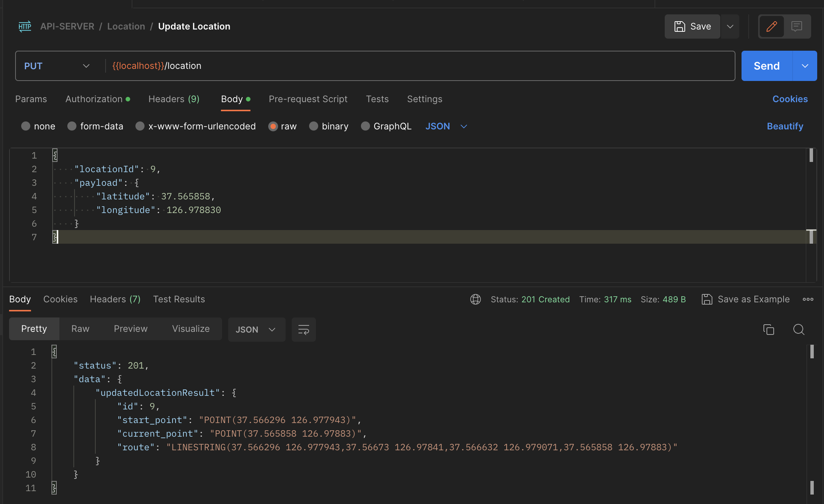Open the Headers (9) request tab
The image size is (824, 504).
pyautogui.click(x=174, y=99)
